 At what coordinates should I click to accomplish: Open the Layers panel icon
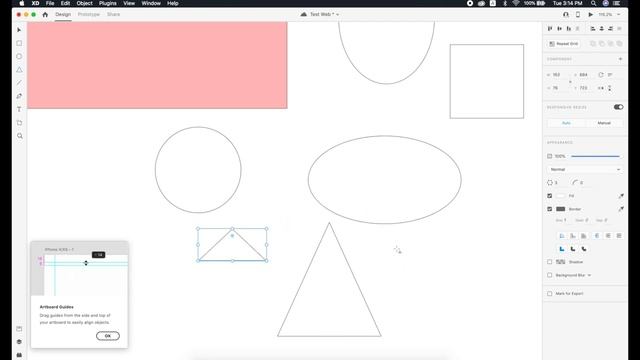(19, 342)
